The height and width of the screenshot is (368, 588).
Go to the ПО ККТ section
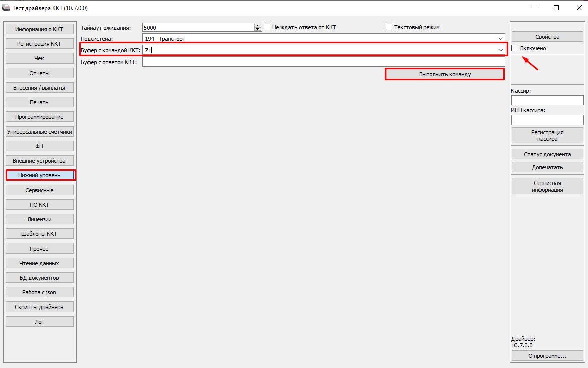pyautogui.click(x=39, y=205)
